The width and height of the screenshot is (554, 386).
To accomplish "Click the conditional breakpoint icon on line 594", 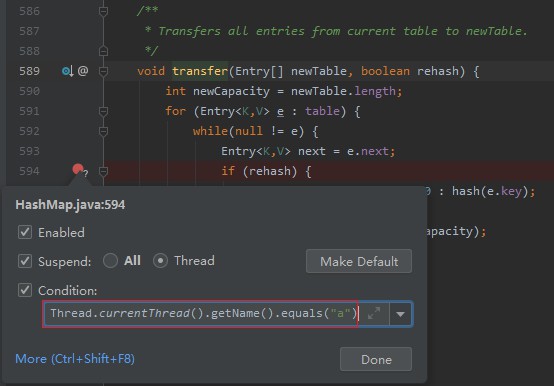I will (79, 170).
